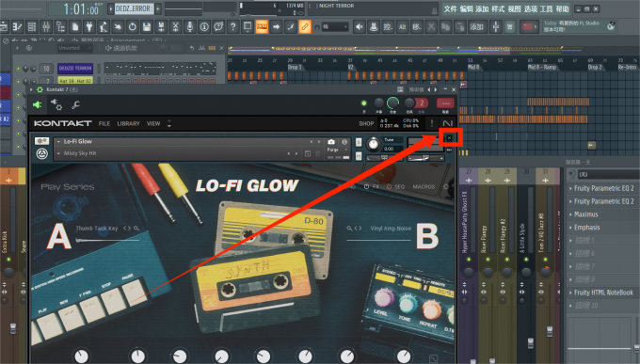This screenshot has height=364, width=640.
Task: Click the Vinyl Amp Noise sound label
Action: pyautogui.click(x=391, y=229)
